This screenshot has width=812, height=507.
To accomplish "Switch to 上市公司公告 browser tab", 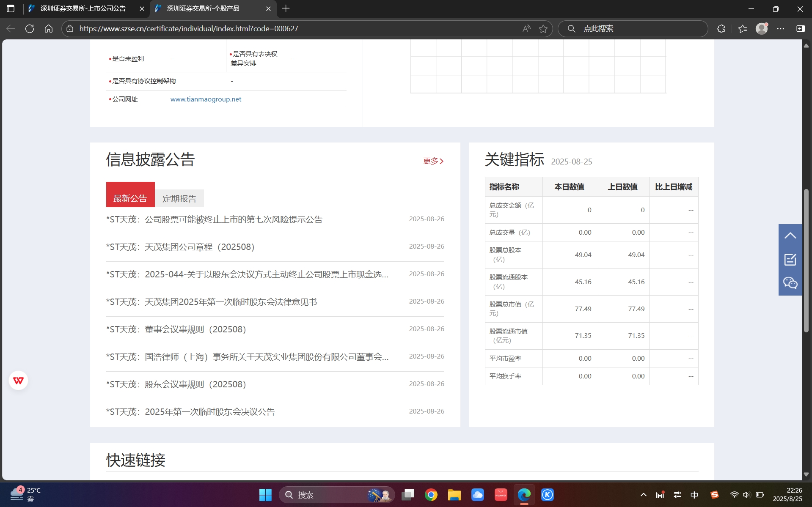I will pos(83,8).
